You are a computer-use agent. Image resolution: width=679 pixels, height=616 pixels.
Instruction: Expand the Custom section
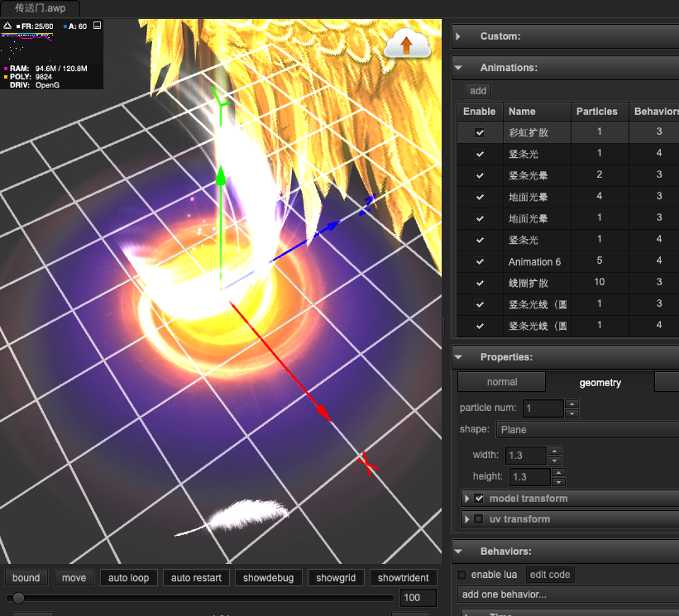(x=458, y=36)
